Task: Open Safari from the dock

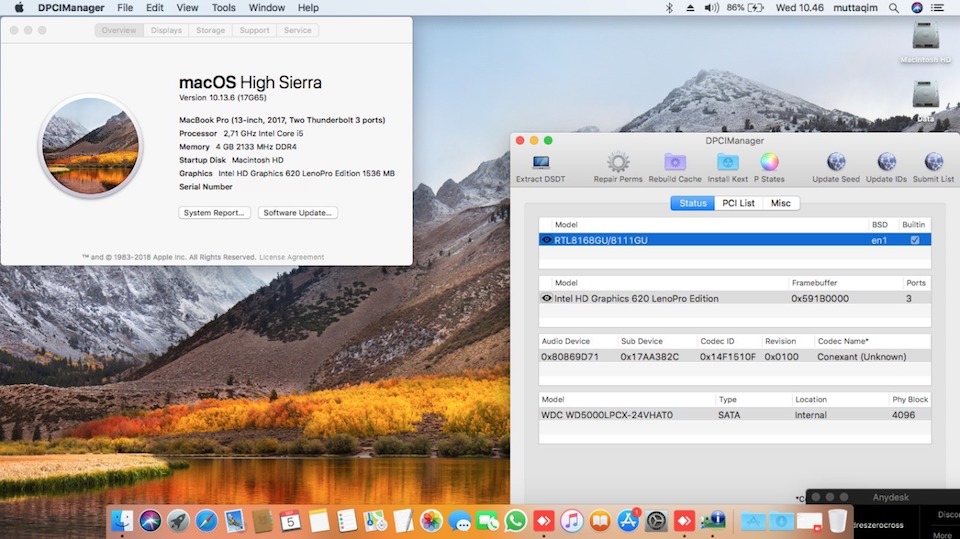Action: click(x=206, y=521)
